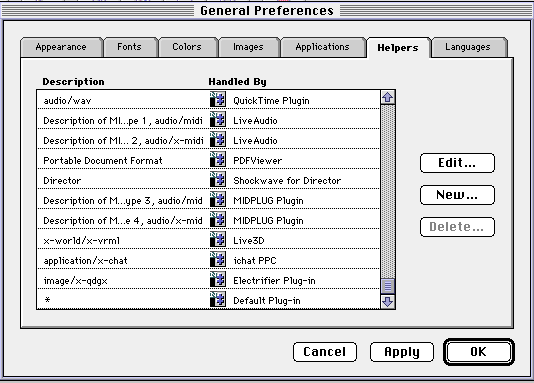Click the dimmed Delete... button

point(457,227)
